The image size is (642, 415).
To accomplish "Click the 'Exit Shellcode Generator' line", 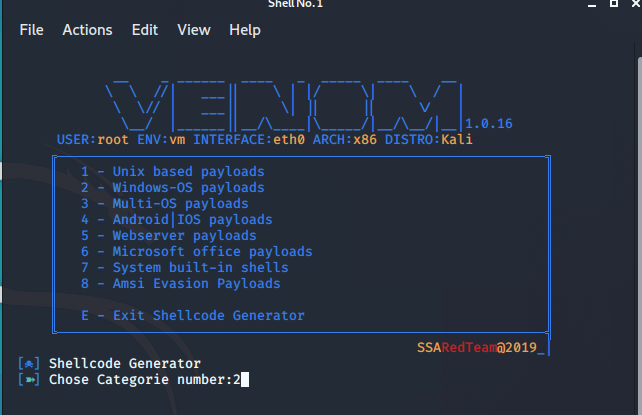I will (192, 316).
